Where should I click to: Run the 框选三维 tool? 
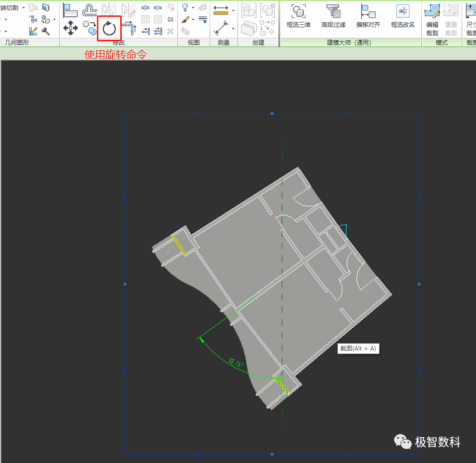pyautogui.click(x=299, y=16)
